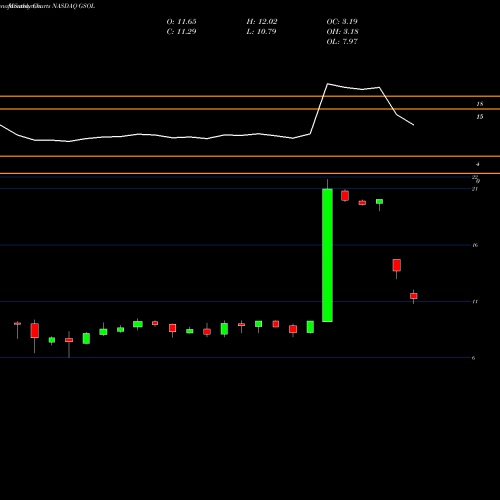Click the last red candle near price 11

click(x=414, y=296)
